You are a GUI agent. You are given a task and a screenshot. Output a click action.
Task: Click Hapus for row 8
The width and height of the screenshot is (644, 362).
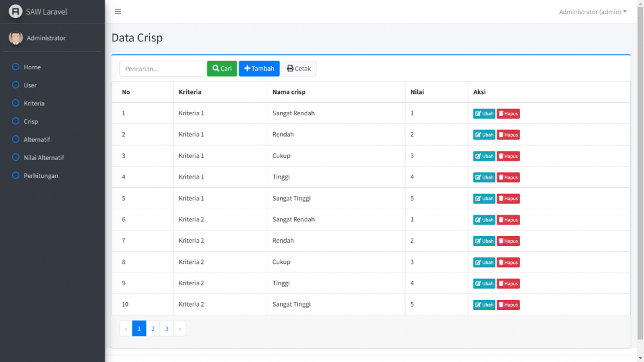pos(508,262)
